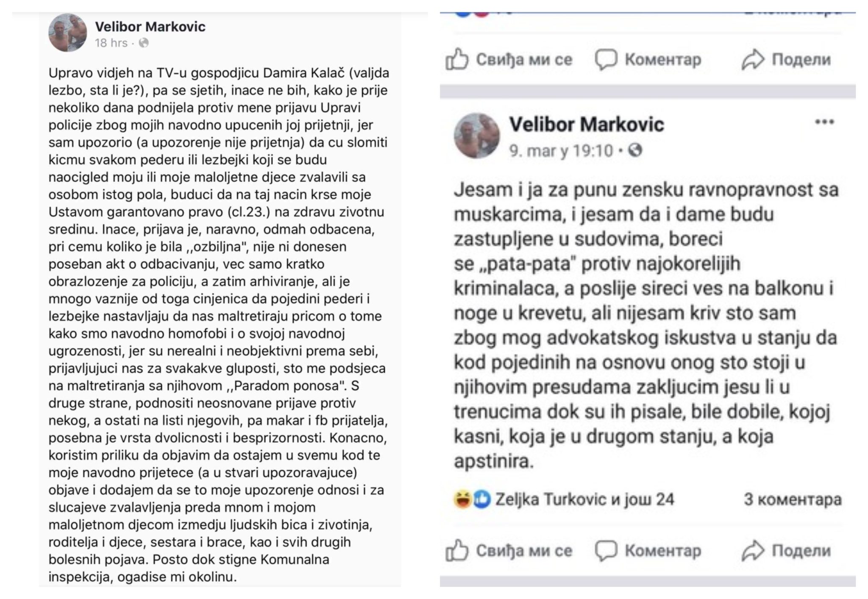Image resolution: width=868 pixels, height=599 pixels.
Task: Click the bottom Подели share button
Action: tap(786, 550)
